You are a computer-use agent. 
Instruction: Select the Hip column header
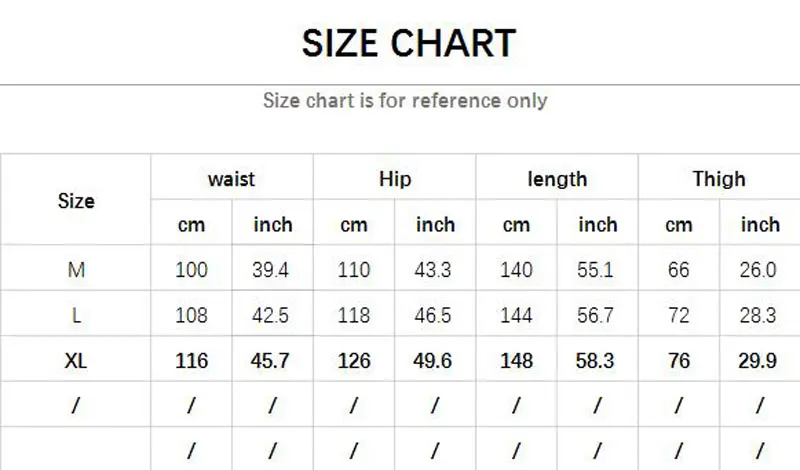[395, 179]
